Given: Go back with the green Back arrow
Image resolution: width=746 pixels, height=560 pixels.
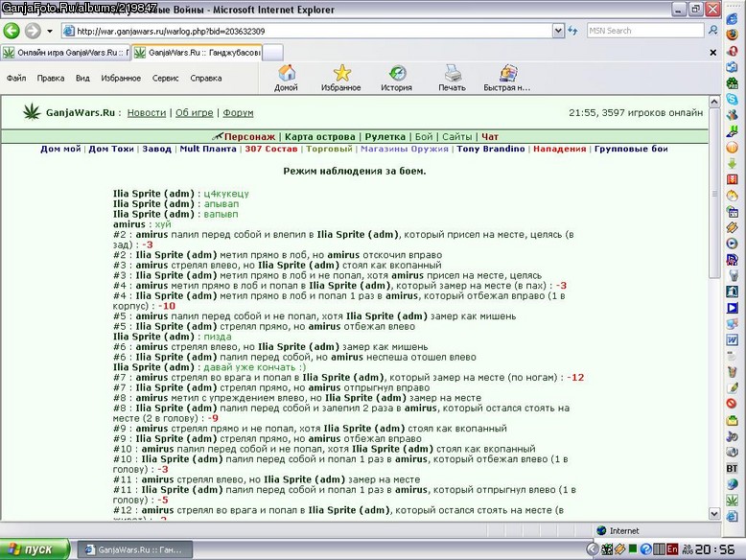Looking at the screenshot, I should [11, 31].
